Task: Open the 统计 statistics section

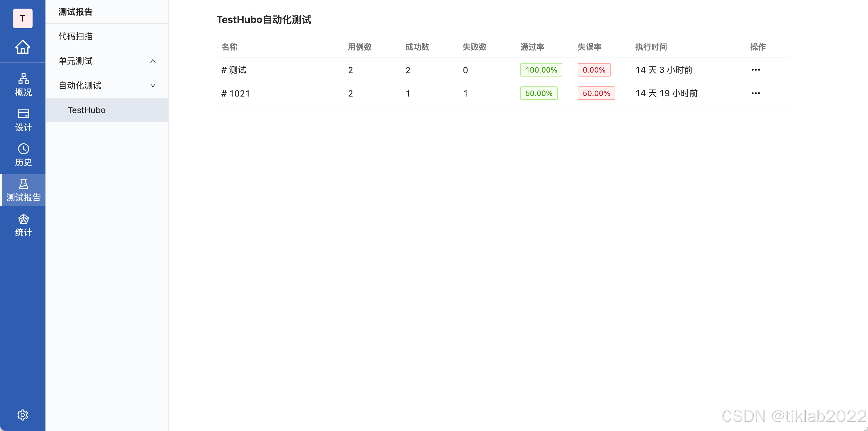Action: [23, 225]
